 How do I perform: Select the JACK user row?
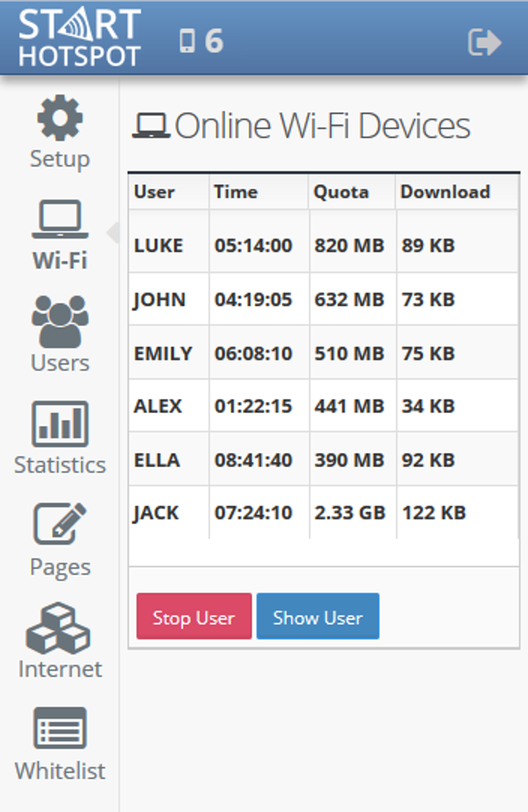(323, 513)
